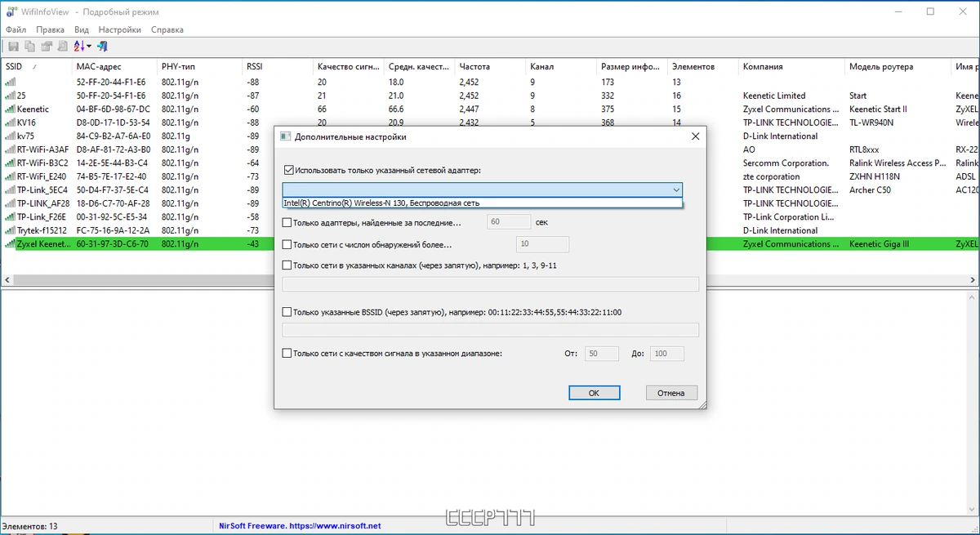Sort by the Частота column header
Image resolution: width=980 pixels, height=535 pixels.
[490, 67]
